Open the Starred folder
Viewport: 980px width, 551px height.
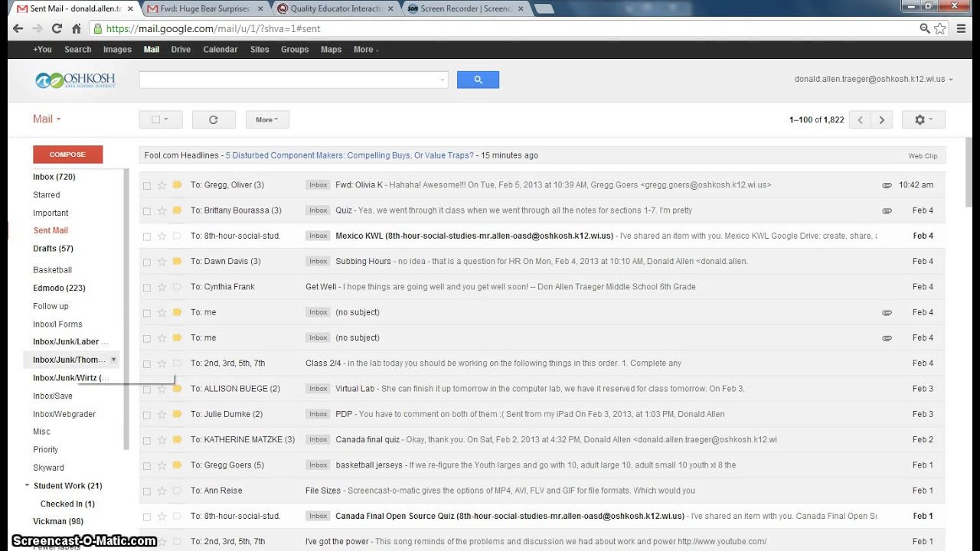click(x=47, y=195)
